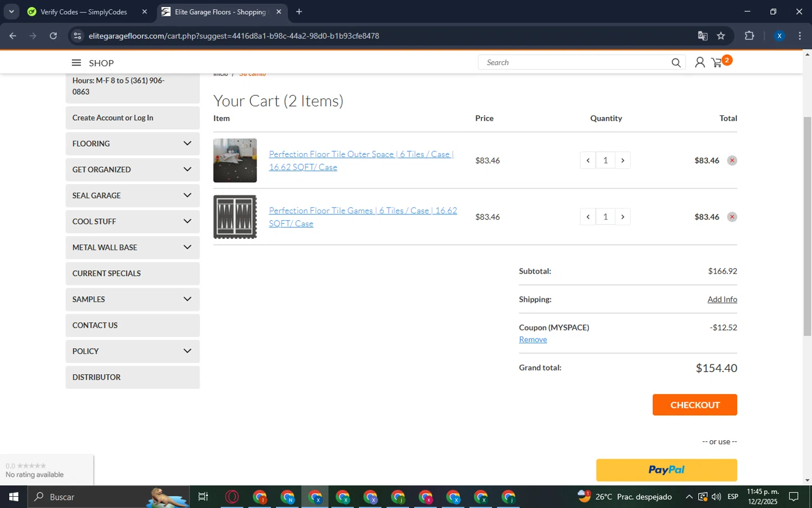Screen dimensions: 812x508
Task: Reload the page
Action: pyautogui.click(x=53, y=36)
